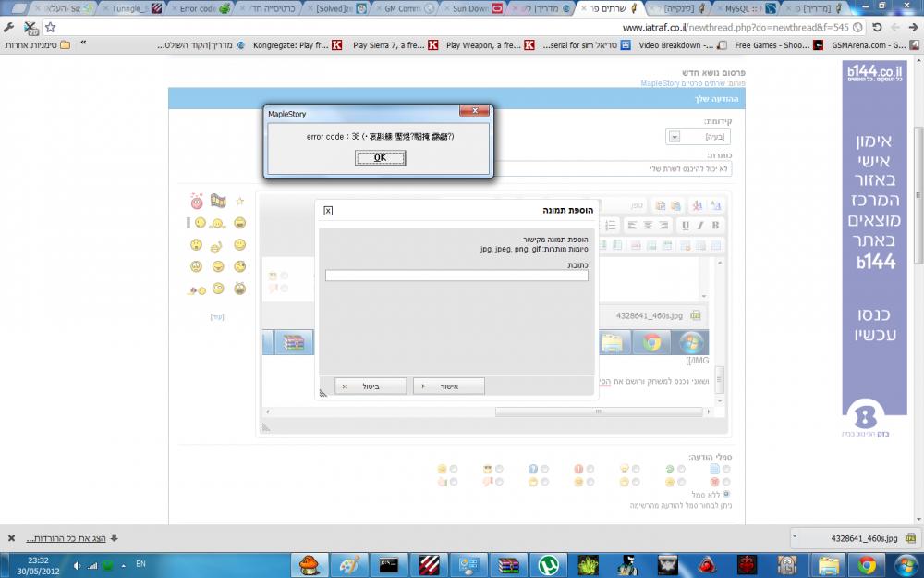This screenshot has height=578, width=924.
Task: Select the green arrow message icon radio
Action: click(x=681, y=469)
